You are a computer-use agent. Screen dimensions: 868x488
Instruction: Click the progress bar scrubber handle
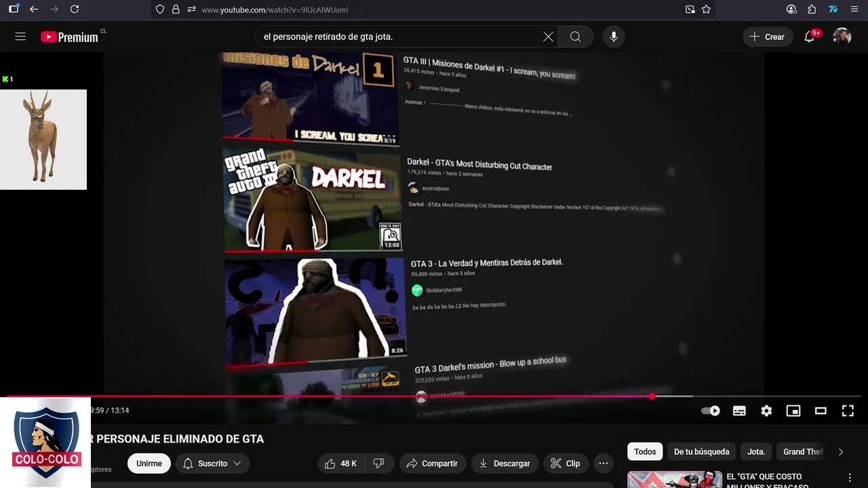(652, 396)
